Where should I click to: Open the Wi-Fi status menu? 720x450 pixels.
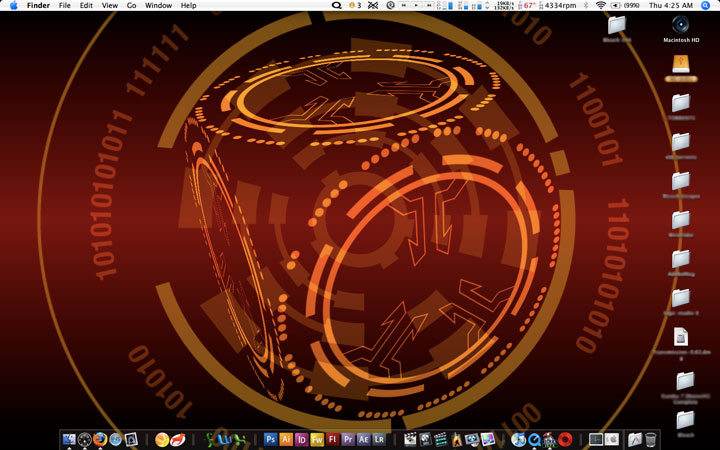click(x=601, y=5)
